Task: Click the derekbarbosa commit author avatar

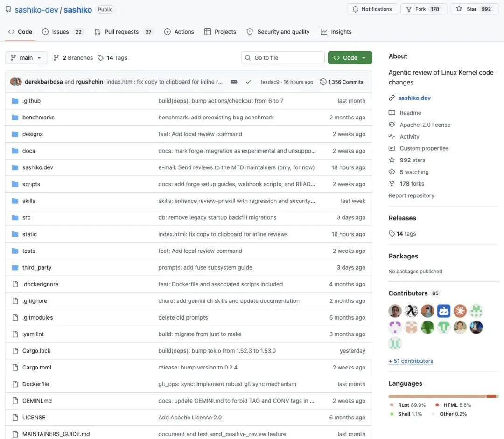Action: point(14,82)
